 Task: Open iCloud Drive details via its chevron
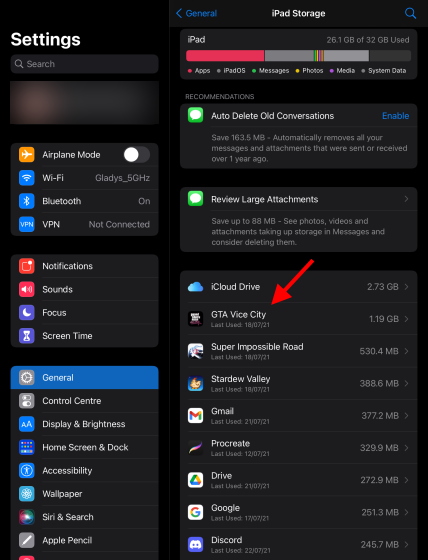[406, 287]
